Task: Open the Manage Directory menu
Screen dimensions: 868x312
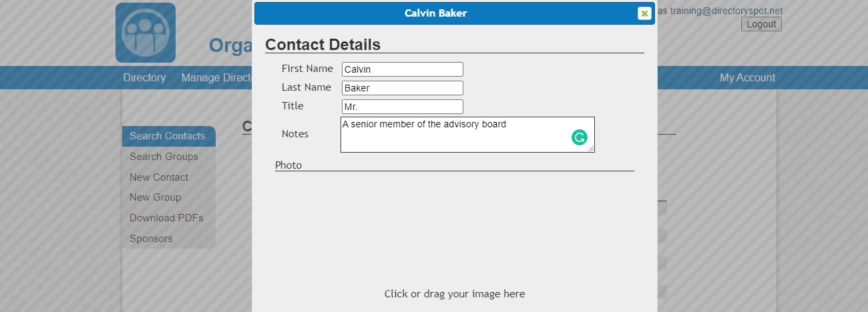Action: [216, 78]
